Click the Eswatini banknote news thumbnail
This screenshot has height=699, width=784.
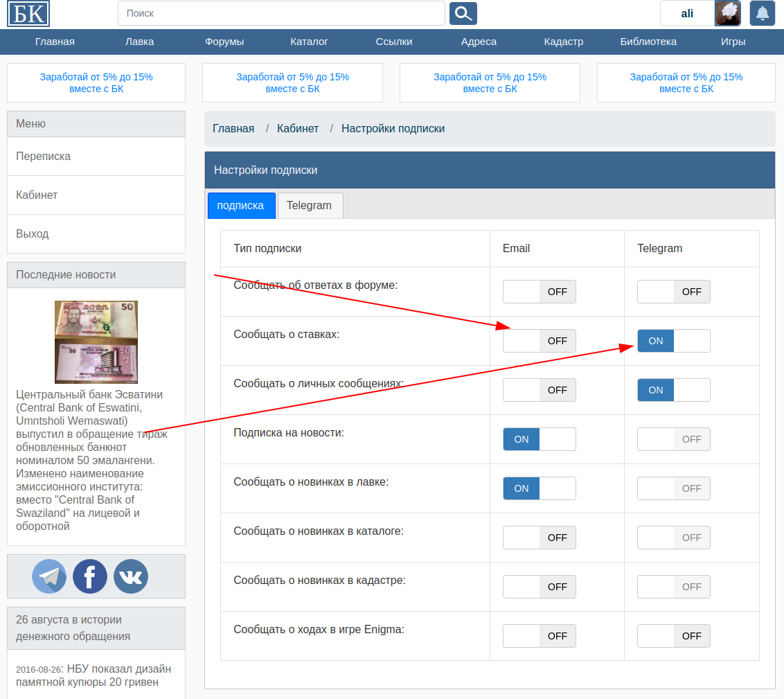[x=96, y=342]
